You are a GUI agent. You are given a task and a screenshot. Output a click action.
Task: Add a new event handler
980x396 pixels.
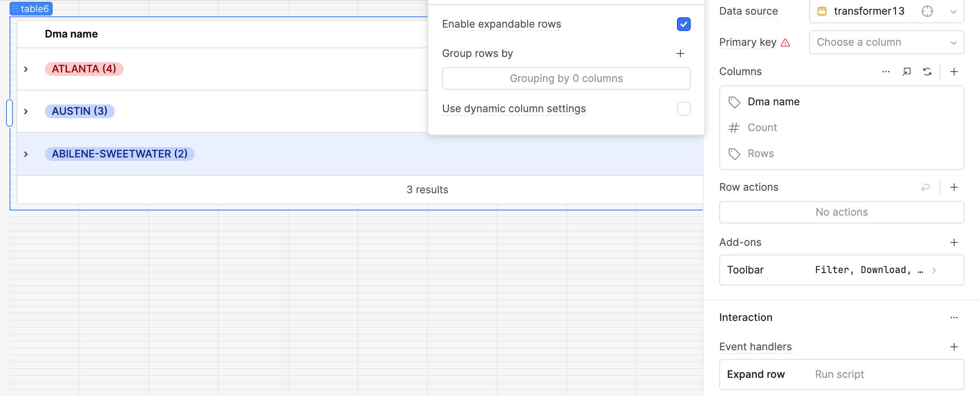[x=954, y=347]
